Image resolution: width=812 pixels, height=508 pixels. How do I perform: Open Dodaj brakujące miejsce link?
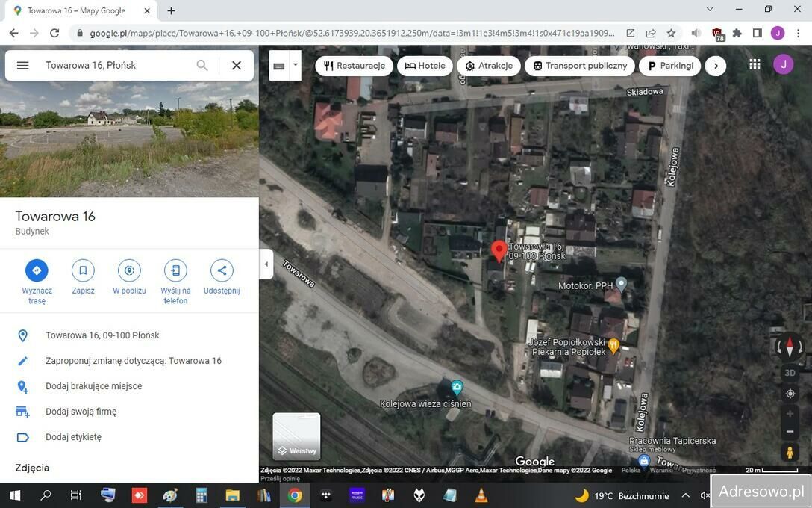click(x=93, y=386)
